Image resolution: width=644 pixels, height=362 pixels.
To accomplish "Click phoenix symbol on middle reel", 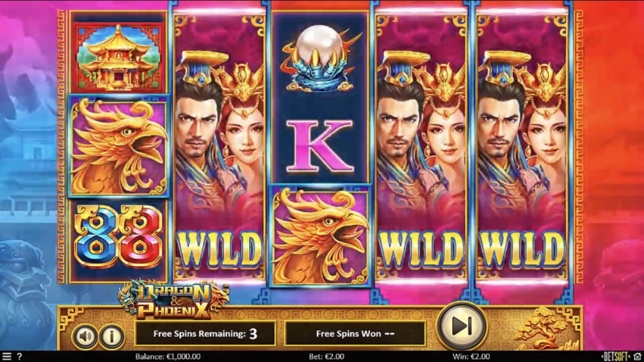I will (x=320, y=235).
